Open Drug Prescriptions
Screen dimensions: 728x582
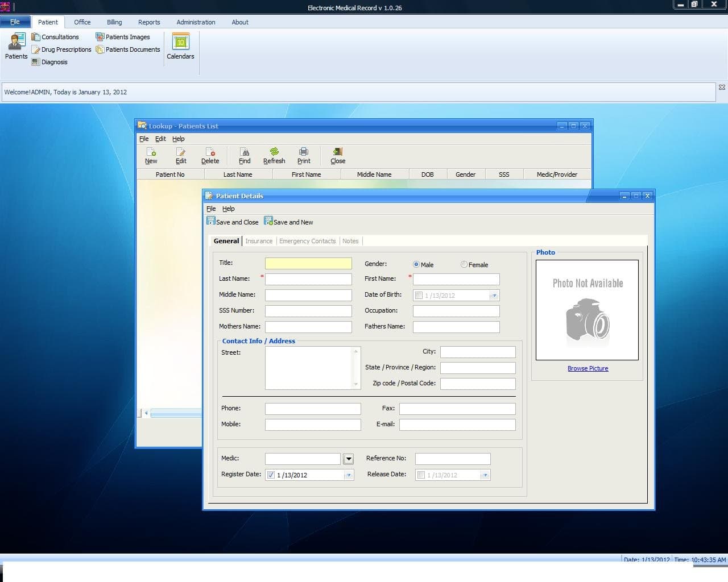61,49
